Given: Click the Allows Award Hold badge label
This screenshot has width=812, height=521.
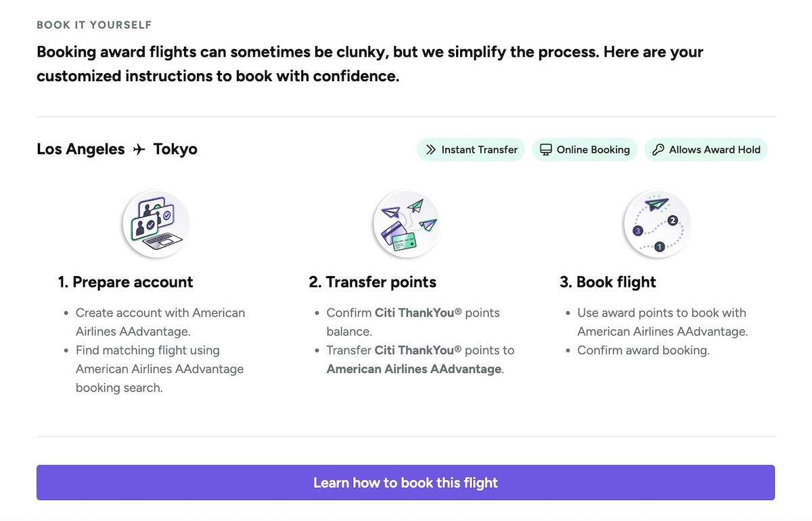Looking at the screenshot, I should point(715,150).
